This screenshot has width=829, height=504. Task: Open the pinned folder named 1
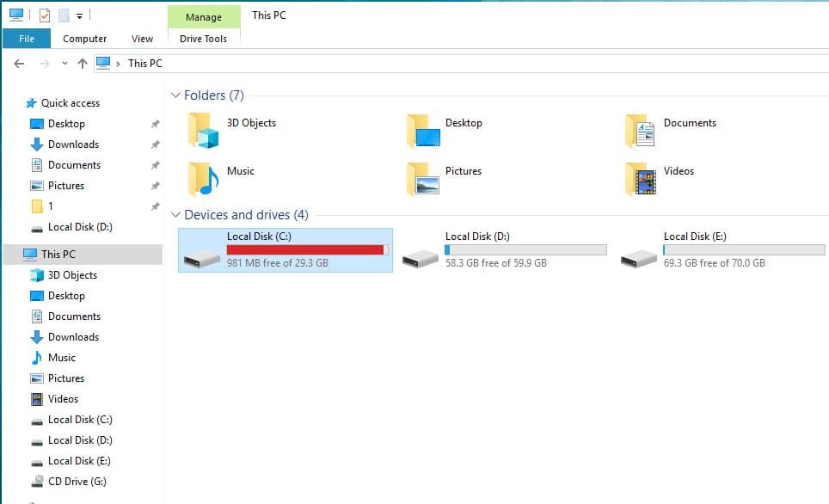(50, 206)
